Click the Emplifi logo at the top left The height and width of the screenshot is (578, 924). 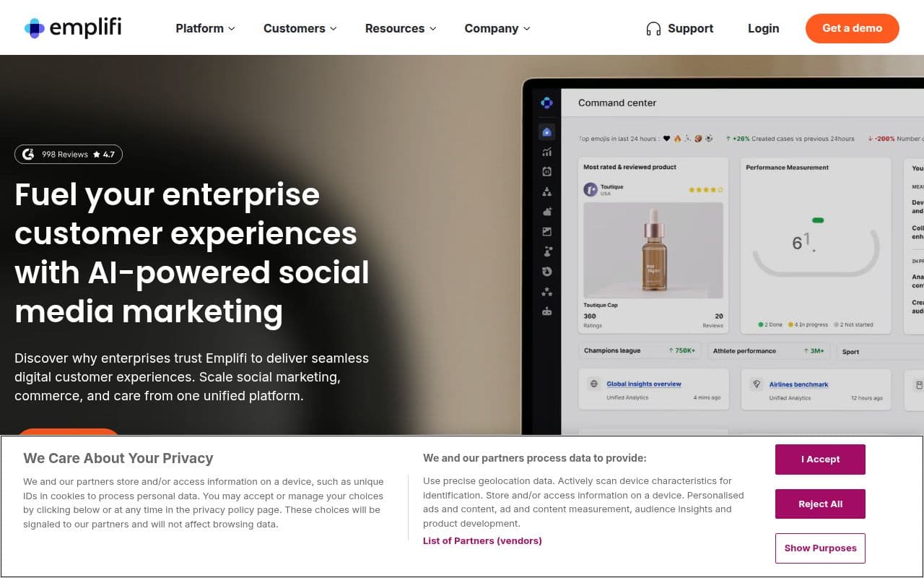coord(72,27)
